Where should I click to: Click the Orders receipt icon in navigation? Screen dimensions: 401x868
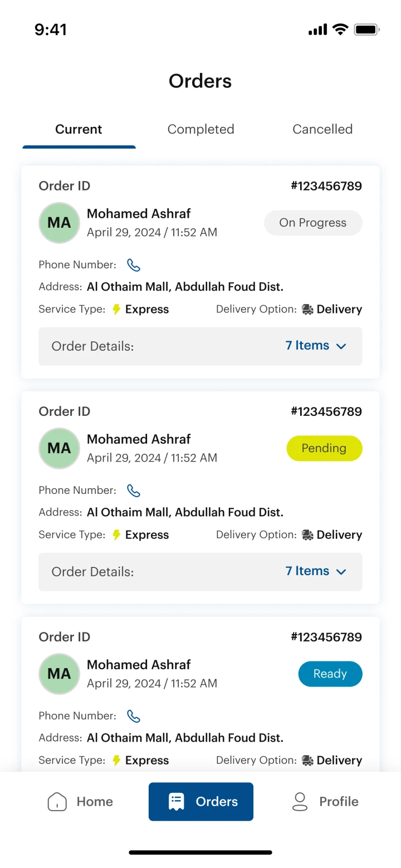coord(177,802)
